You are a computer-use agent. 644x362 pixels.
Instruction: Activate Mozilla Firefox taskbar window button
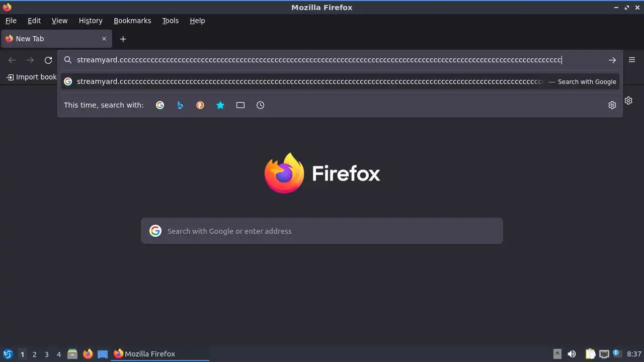click(x=160, y=354)
